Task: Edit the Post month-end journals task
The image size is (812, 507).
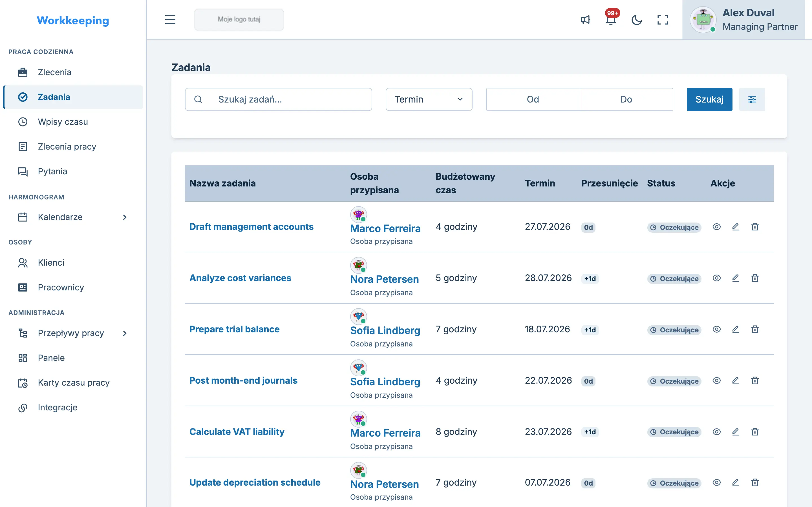Action: 736,381
